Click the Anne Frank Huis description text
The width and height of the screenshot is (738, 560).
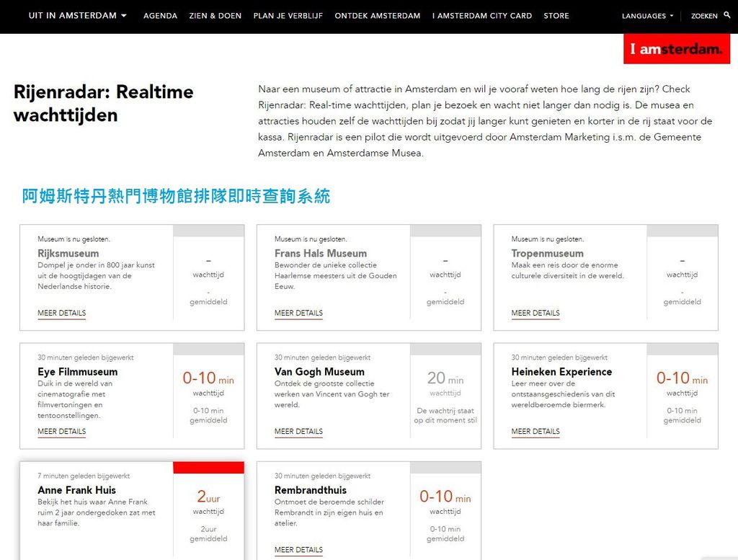click(x=97, y=512)
